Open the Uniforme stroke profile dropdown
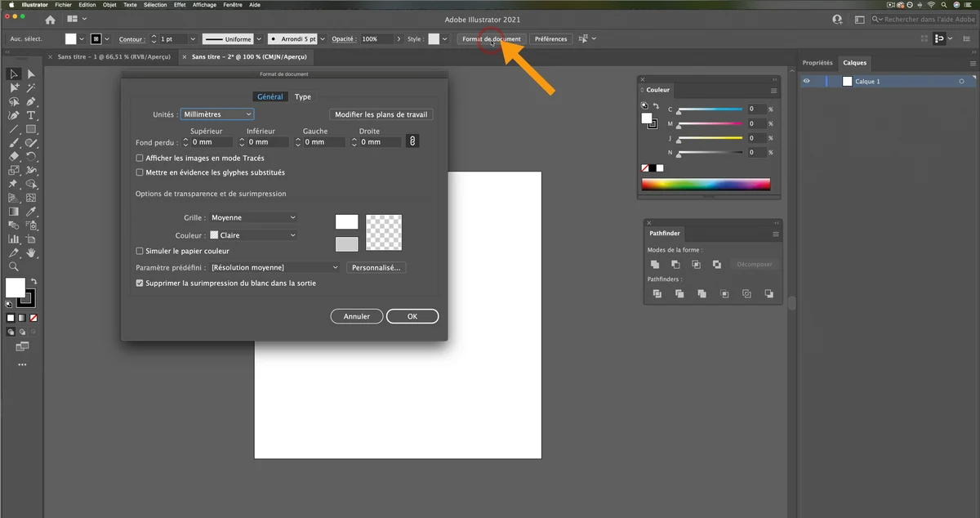Screen dimensions: 980x518 click(259, 38)
